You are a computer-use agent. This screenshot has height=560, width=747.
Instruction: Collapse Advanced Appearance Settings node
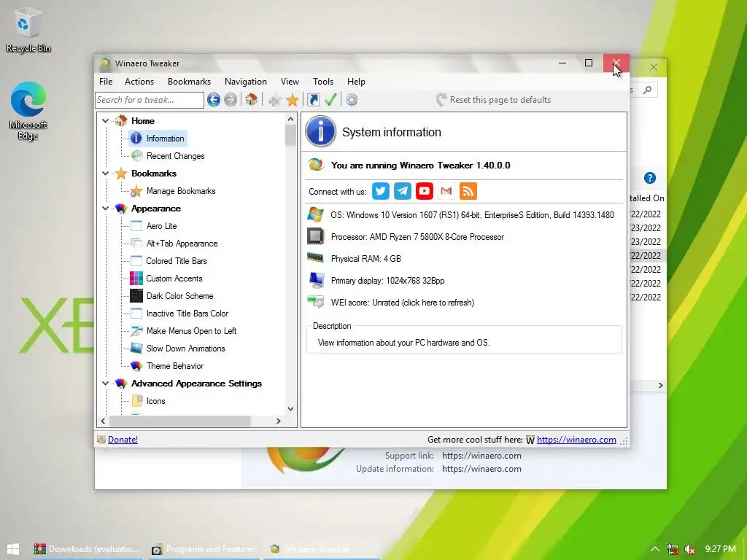(x=106, y=384)
